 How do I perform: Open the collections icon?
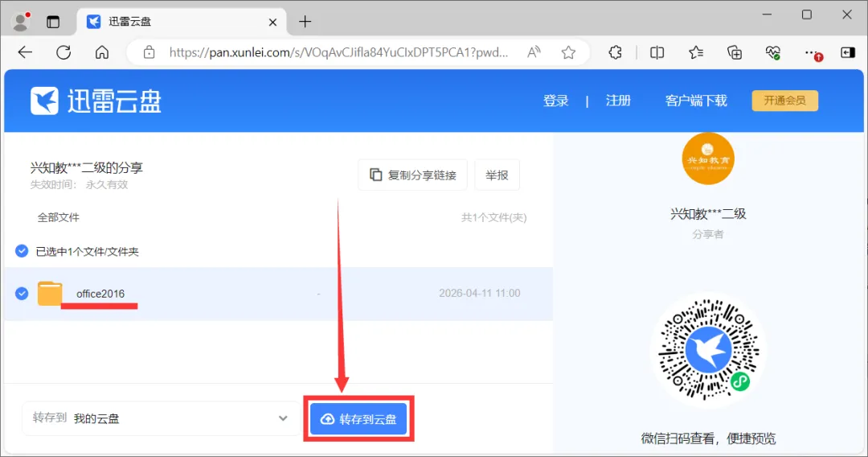[x=734, y=52]
